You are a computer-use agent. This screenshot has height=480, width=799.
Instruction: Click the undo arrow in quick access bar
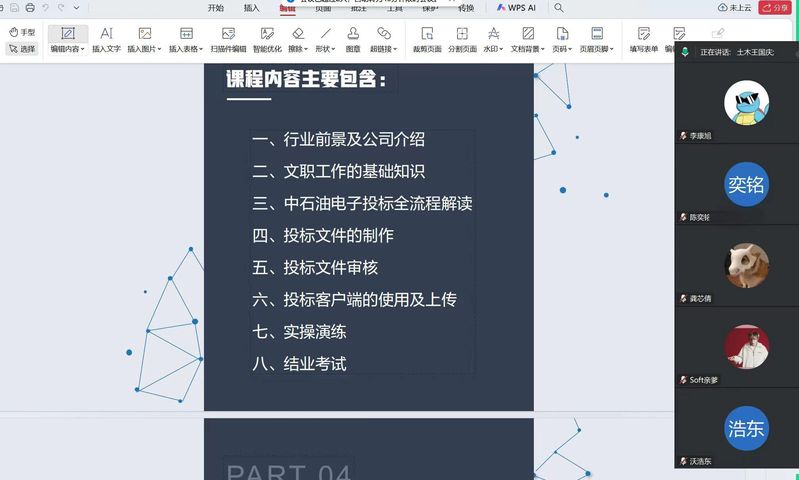[x=46, y=7]
